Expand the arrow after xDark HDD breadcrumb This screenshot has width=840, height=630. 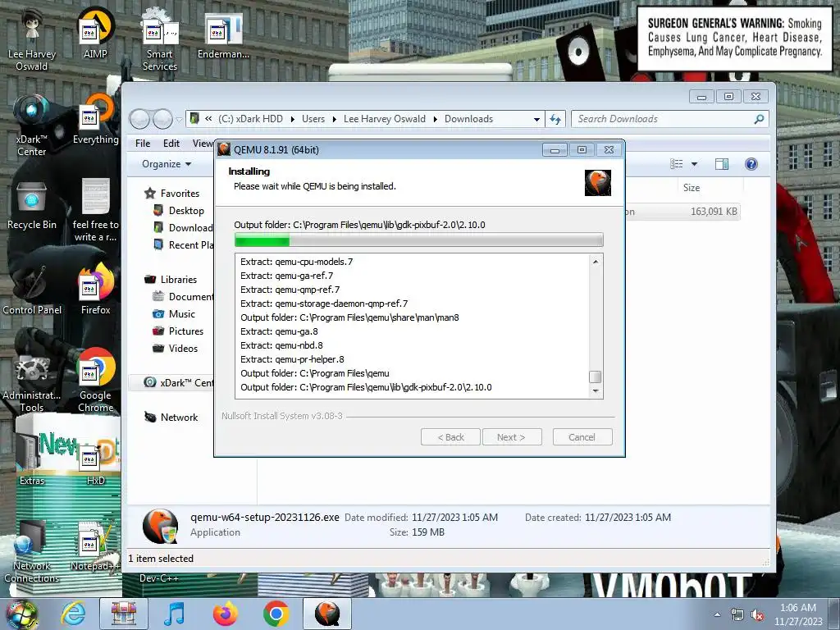click(293, 119)
